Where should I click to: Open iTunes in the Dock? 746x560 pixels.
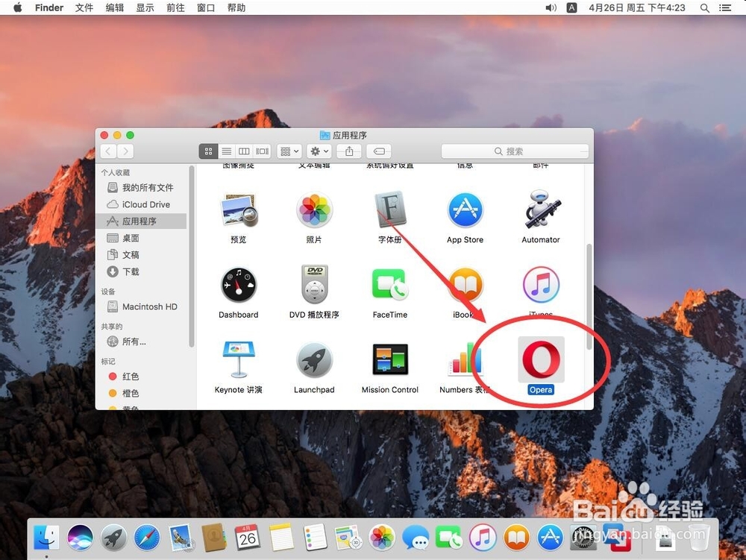[483, 538]
